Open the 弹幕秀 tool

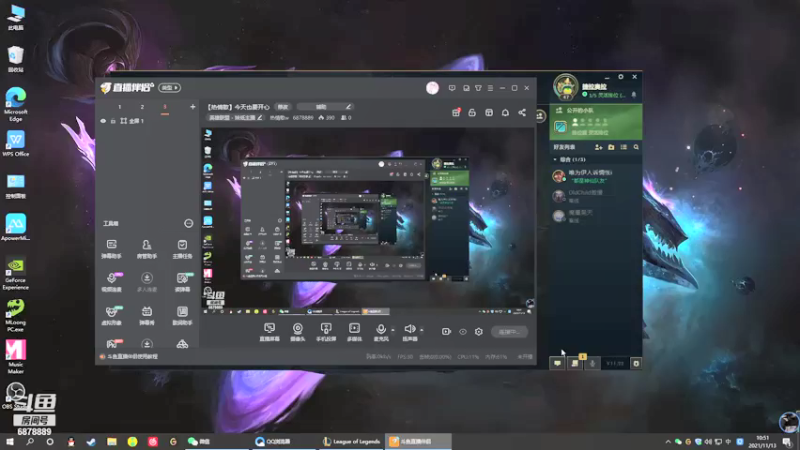(x=147, y=315)
